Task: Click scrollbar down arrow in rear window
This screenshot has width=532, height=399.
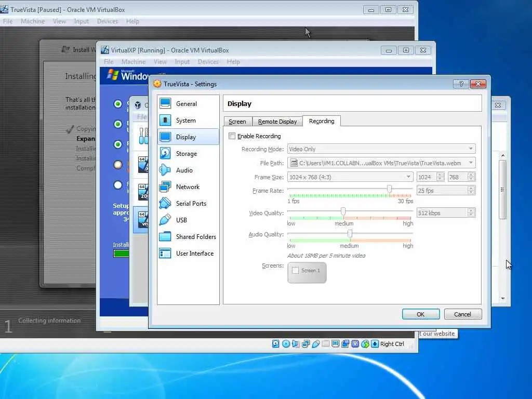Action: point(503,298)
